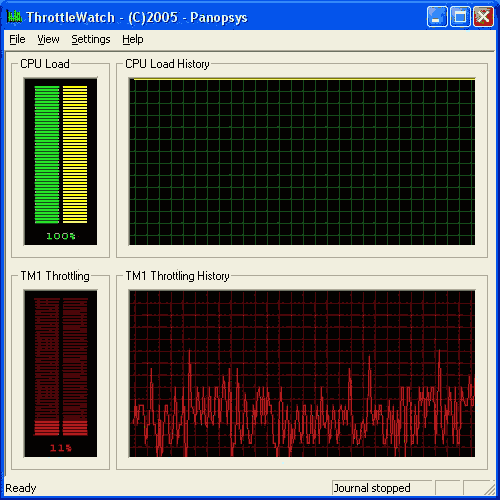Click the left red TM1 throttling bar
500x500 pixels.
point(47,367)
